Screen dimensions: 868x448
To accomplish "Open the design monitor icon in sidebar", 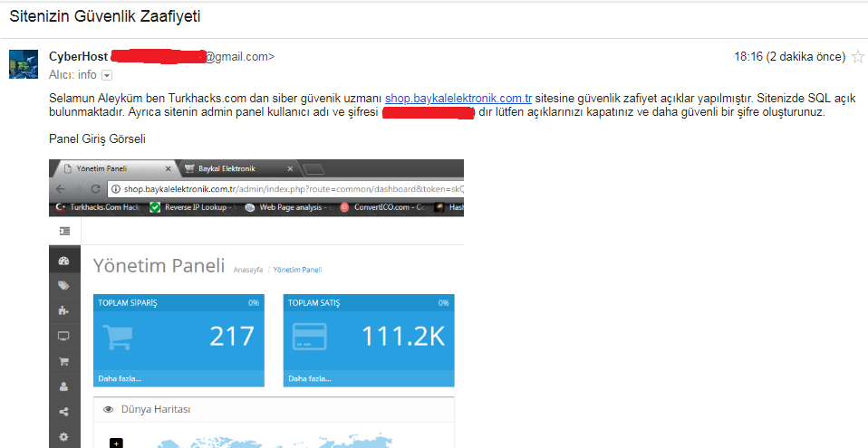I will [x=63, y=336].
